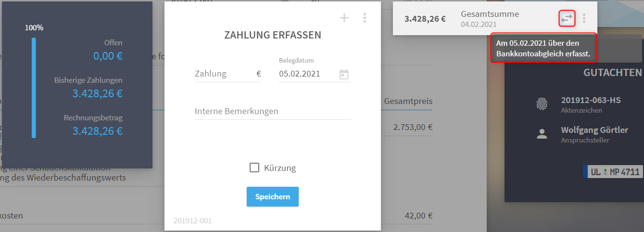Click the Interne Bemerkungen field

coord(273,111)
